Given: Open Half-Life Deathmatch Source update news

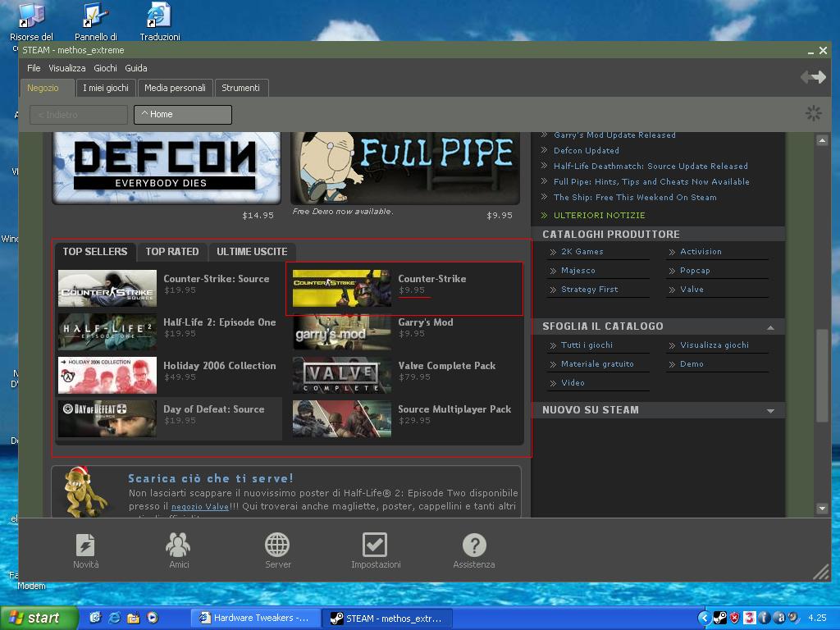Looking at the screenshot, I should pyautogui.click(x=651, y=166).
